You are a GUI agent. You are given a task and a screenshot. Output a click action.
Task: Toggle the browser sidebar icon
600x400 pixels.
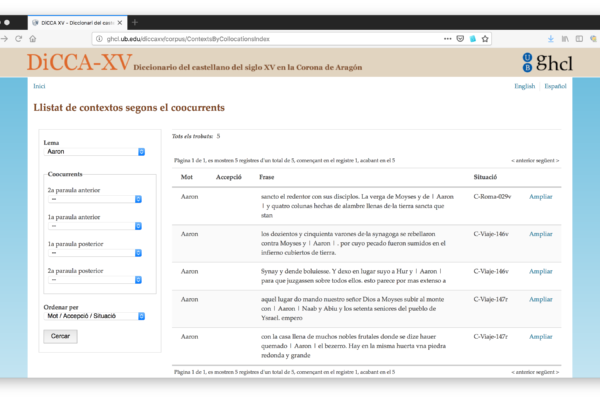pos(580,39)
